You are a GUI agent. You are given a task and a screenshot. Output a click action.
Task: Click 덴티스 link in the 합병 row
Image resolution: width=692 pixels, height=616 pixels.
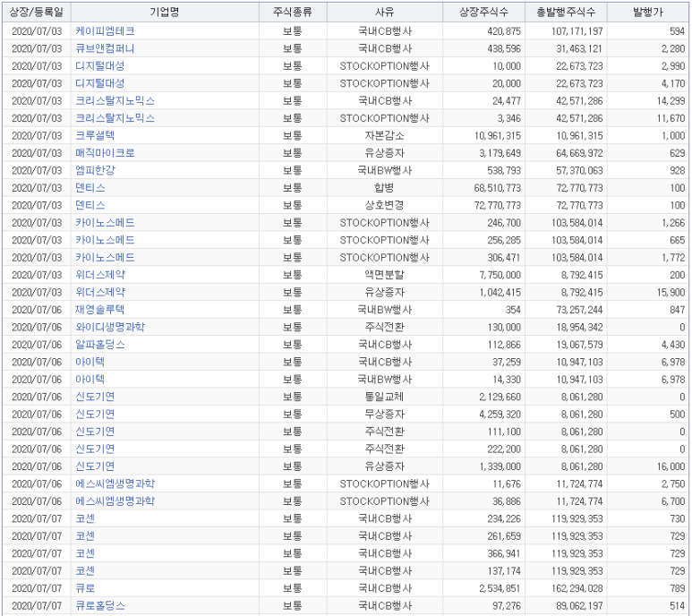[90, 188]
